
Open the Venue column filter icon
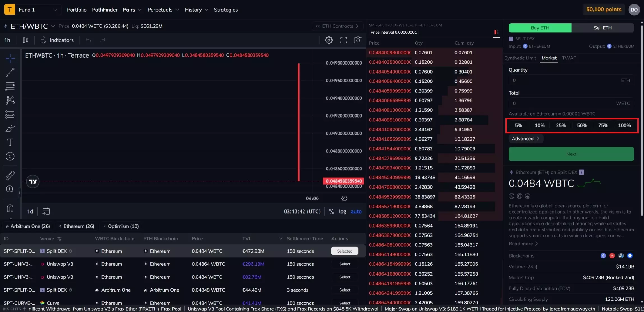click(x=59, y=239)
